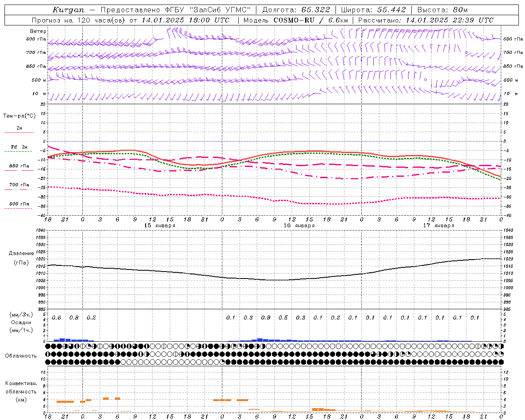Image resolution: width=525 pixels, height=420 pixels.
Task: Click the green dashed Td 2м legend line
Action: [19, 151]
